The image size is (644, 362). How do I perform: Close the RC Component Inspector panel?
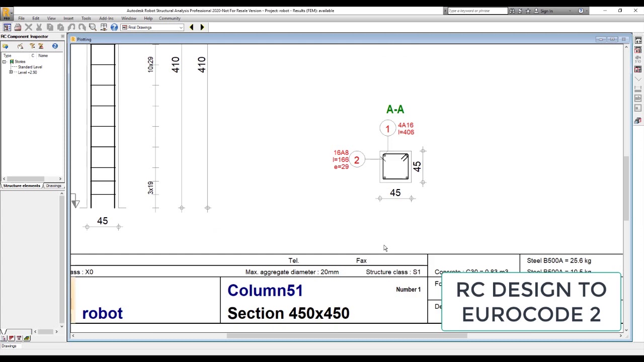click(x=62, y=36)
